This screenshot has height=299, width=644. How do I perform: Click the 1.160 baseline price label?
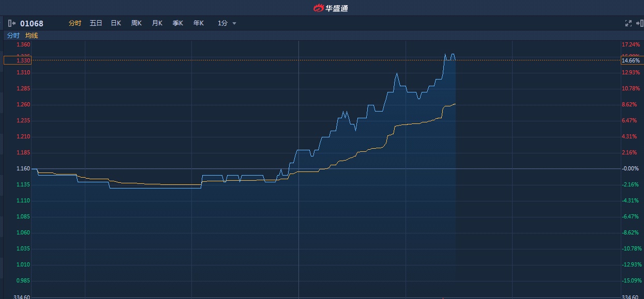(x=23, y=169)
